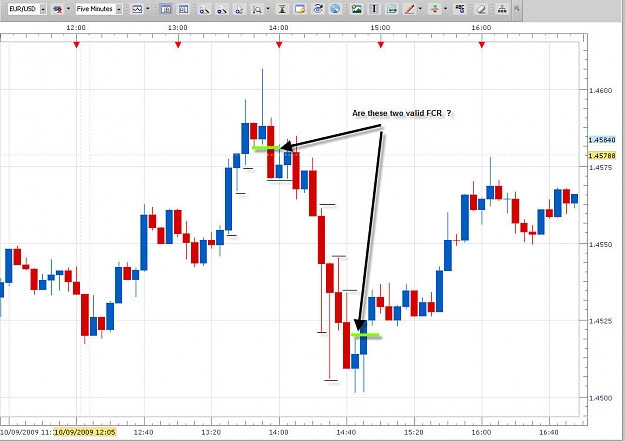The width and height of the screenshot is (625, 441).
Task: Open the EUR/USD symbol dropdown
Action: click(43, 9)
